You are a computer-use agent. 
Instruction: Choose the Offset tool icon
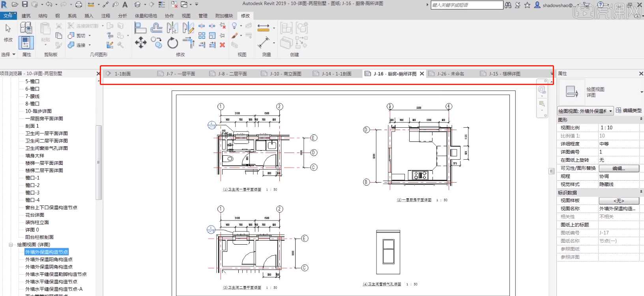coord(157,28)
